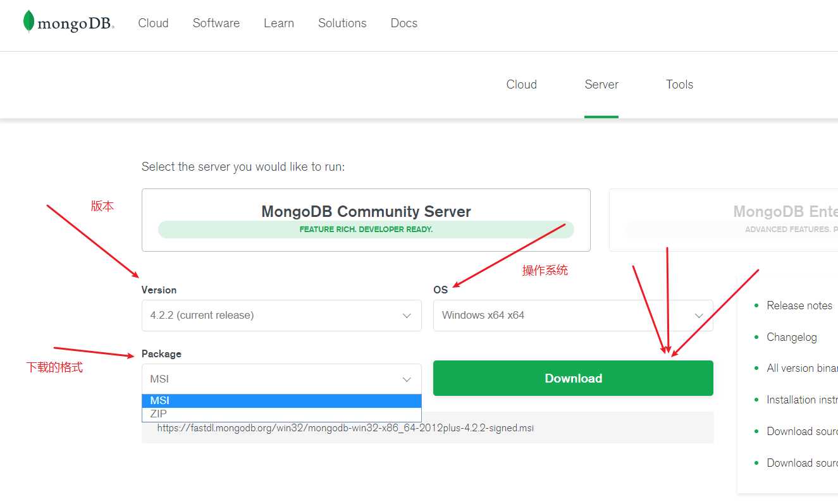
Task: Click the OS field label
Action: [440, 290]
